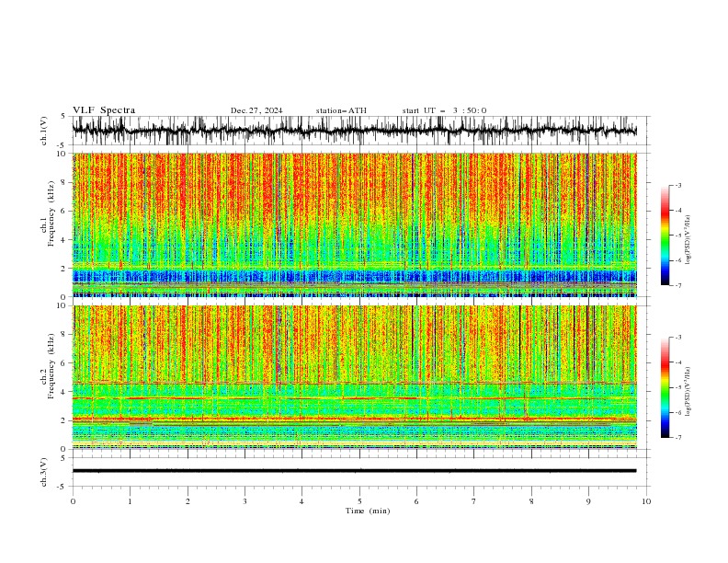Click the 'ch.3(V)' axis label

44,472
